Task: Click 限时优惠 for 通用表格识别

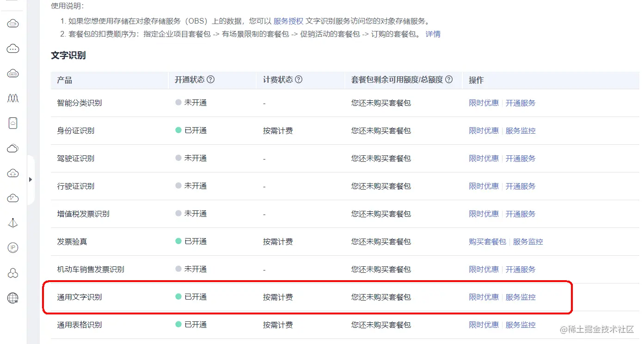Action: (x=484, y=325)
